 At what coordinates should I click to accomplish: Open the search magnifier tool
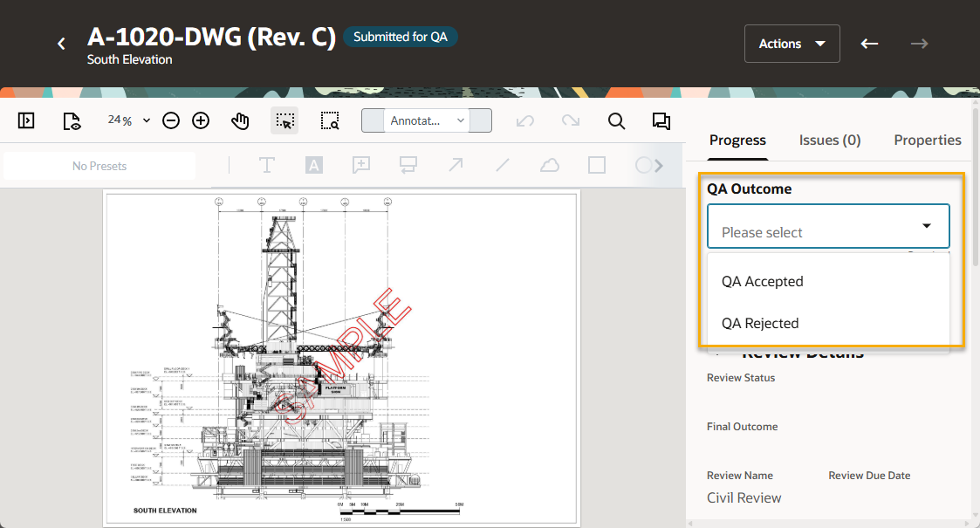pyautogui.click(x=616, y=121)
